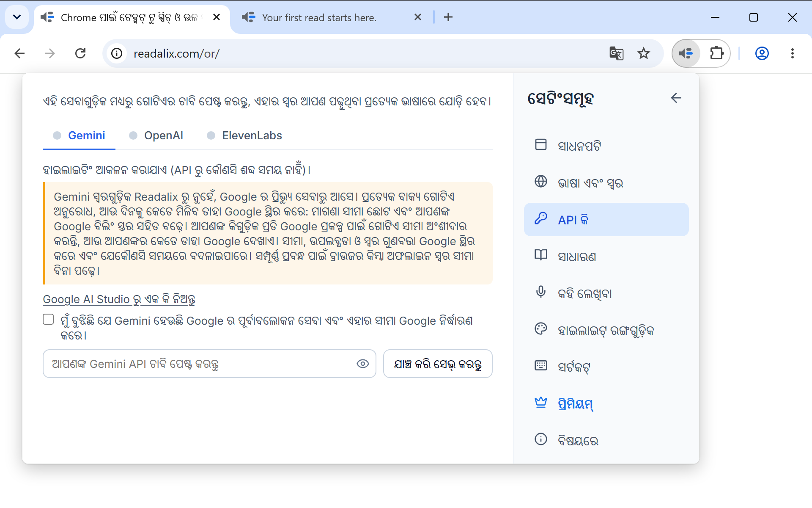Image resolution: width=812 pixels, height=508 pixels.
Task: Open general reading (ସାଧାରଣ) settings
Action: coord(606,256)
